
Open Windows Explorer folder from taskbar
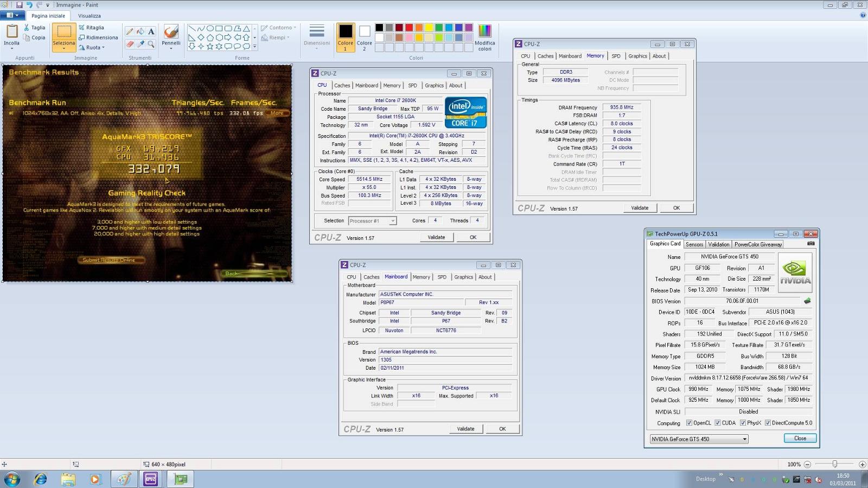pos(68,479)
